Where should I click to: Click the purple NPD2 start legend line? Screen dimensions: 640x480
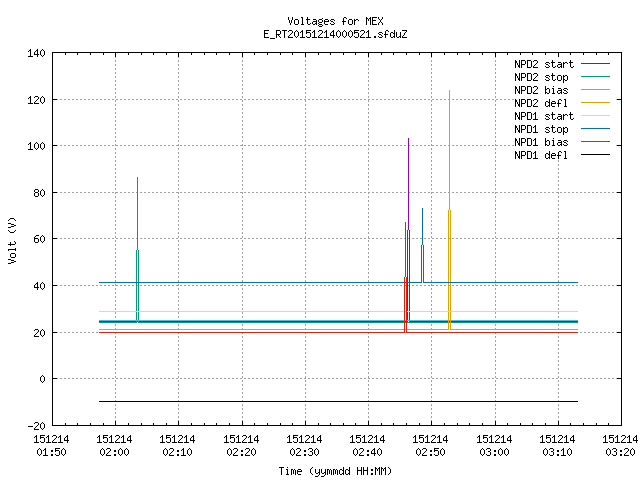point(595,64)
